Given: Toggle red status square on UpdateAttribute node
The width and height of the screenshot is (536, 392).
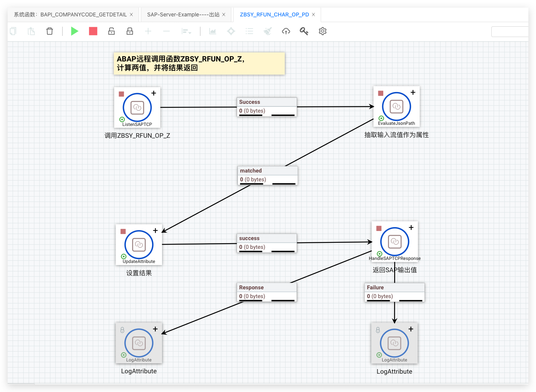Looking at the screenshot, I should (123, 231).
